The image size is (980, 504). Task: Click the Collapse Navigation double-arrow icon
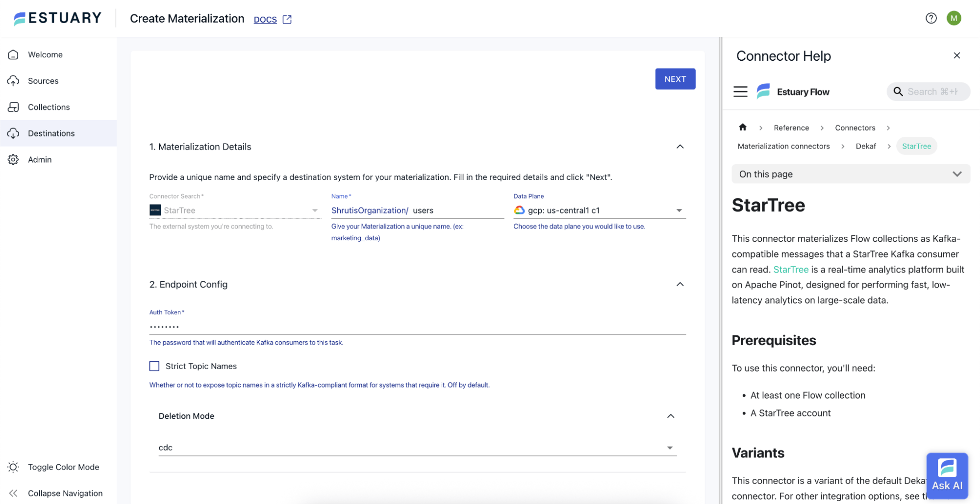point(13,493)
